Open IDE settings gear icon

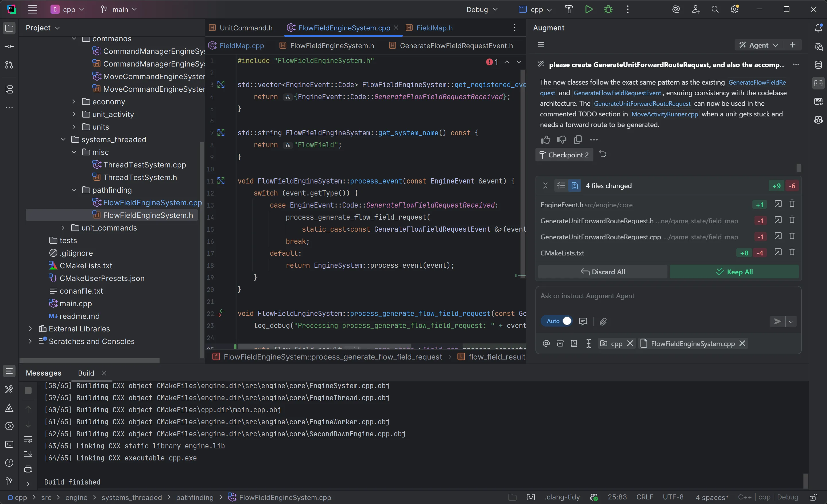pos(735,9)
